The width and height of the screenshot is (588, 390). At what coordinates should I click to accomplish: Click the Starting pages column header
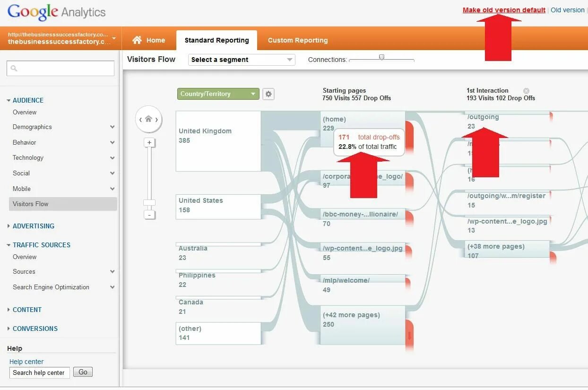click(357, 94)
